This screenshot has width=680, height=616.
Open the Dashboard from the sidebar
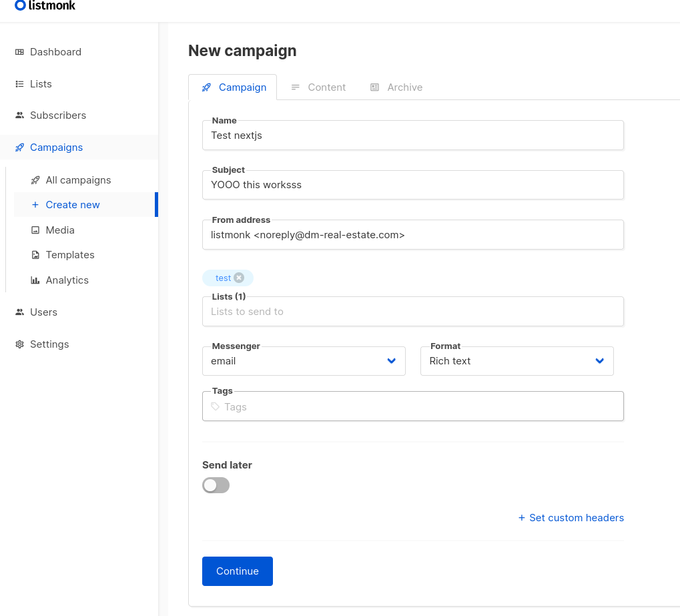(55, 52)
